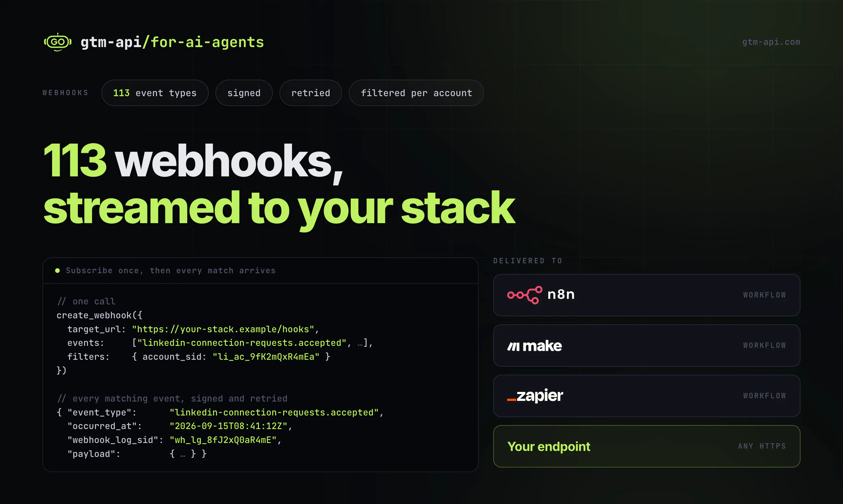The width and height of the screenshot is (843, 504).
Task: Click the '// one call' code comment
Action: [86, 302]
